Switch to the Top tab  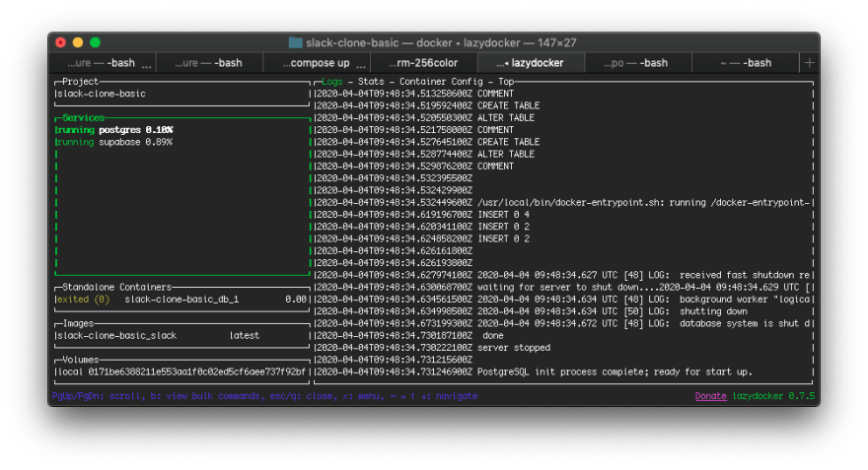[x=506, y=81]
